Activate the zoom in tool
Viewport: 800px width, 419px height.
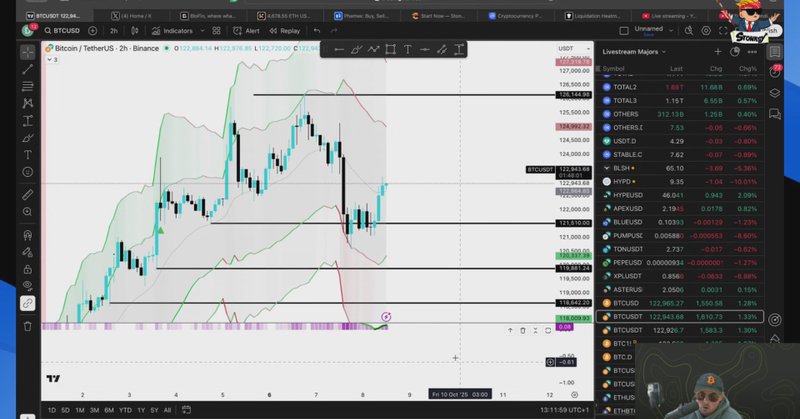(x=28, y=212)
